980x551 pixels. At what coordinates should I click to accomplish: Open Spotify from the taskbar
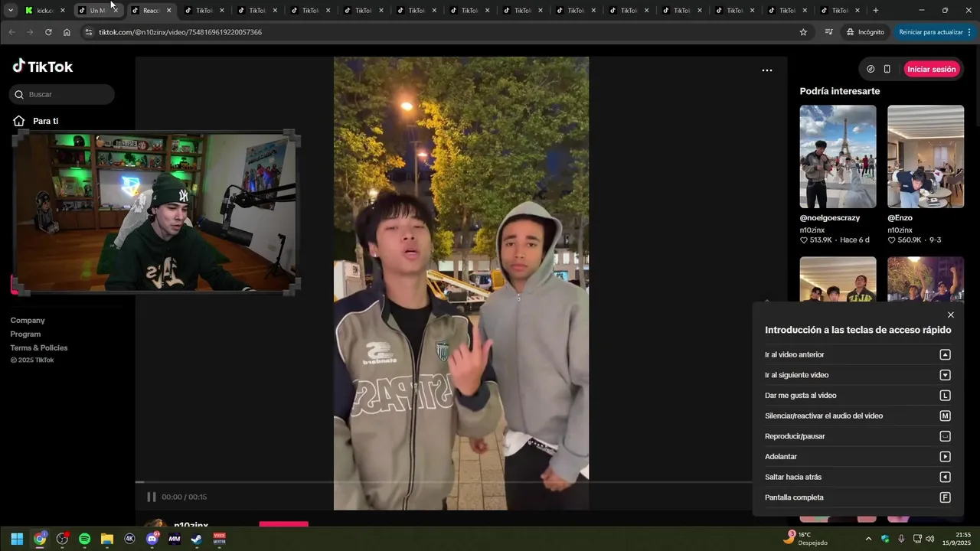point(84,539)
